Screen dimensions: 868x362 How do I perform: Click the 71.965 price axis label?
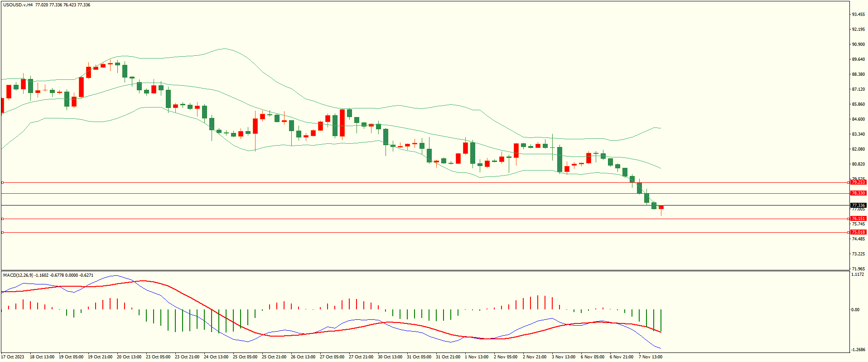[858, 269]
